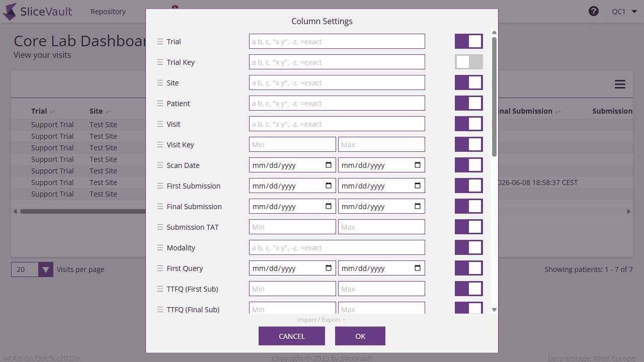
Task: Open the dashboard hamburger menu icon
Action: tap(620, 84)
